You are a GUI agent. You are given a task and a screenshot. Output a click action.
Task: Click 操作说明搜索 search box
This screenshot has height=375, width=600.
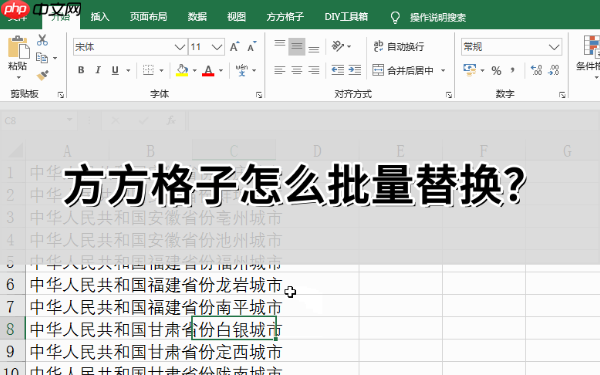coord(438,17)
